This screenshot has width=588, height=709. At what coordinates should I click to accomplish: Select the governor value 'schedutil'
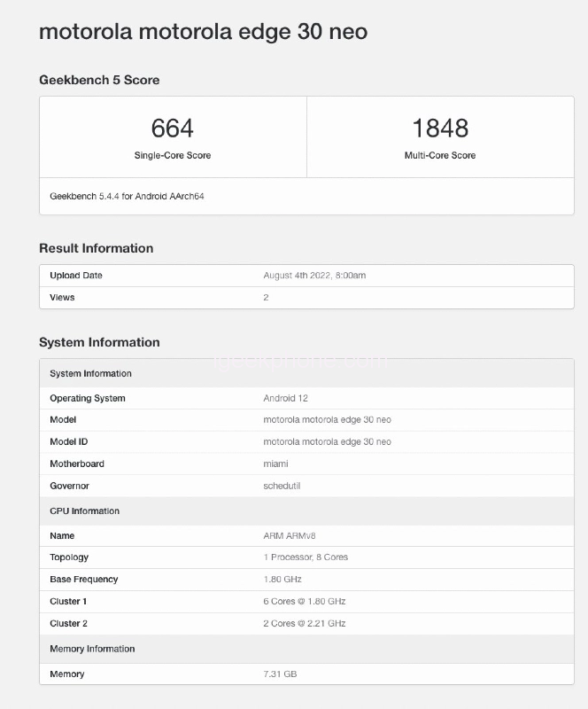click(x=282, y=486)
